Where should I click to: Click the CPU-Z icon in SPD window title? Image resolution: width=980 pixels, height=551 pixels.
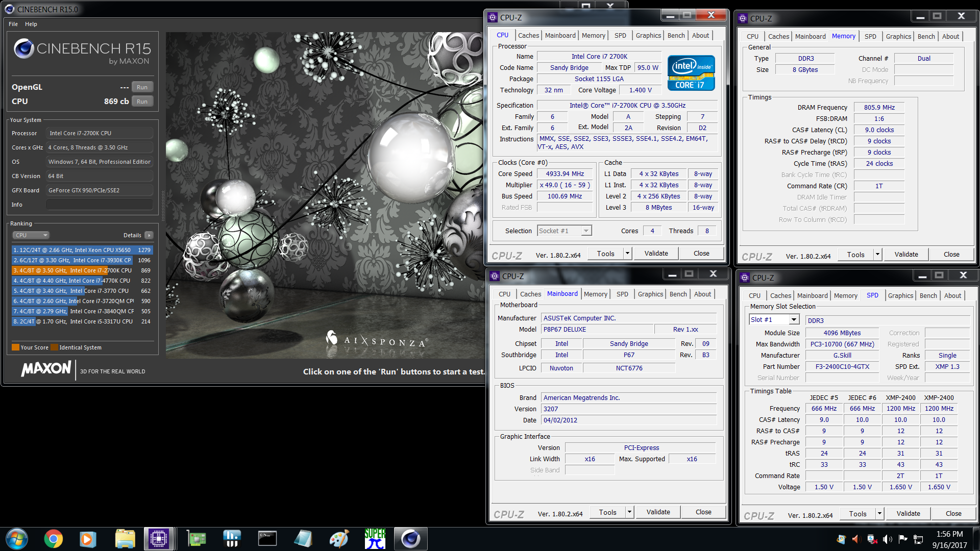click(745, 278)
